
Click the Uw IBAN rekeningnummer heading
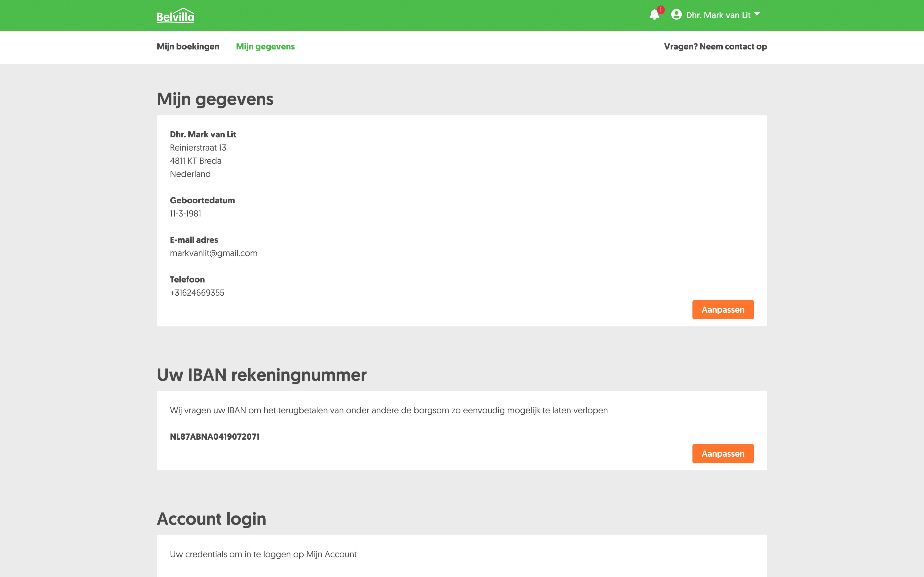pyautogui.click(x=262, y=375)
